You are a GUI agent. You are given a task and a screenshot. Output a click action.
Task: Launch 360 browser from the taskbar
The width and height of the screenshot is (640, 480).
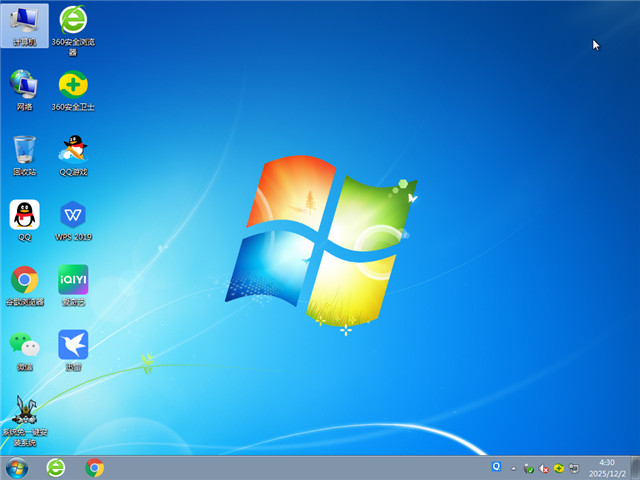(x=56, y=467)
